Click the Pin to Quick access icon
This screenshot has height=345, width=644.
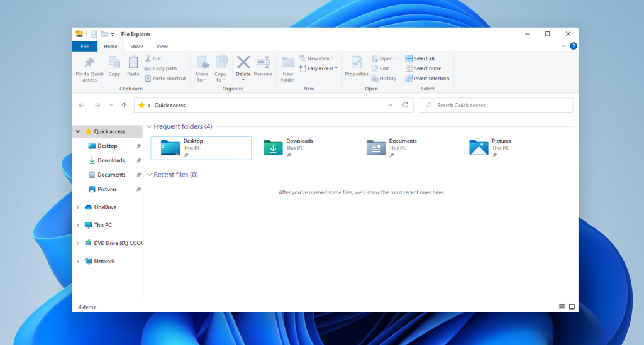point(89,63)
